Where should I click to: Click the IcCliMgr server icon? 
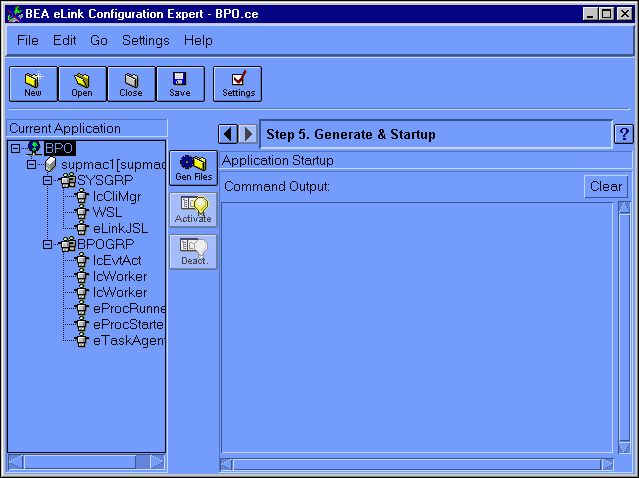point(82,196)
